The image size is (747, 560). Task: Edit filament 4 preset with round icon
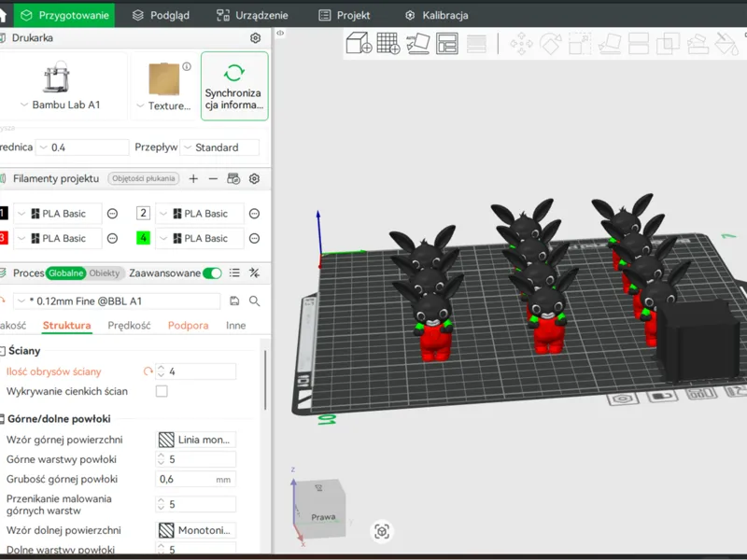coord(254,238)
